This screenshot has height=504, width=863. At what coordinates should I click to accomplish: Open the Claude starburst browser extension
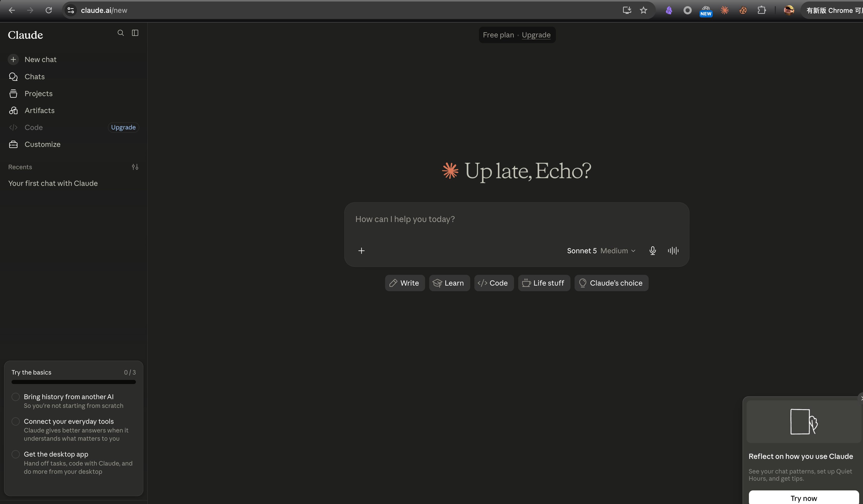[724, 10]
